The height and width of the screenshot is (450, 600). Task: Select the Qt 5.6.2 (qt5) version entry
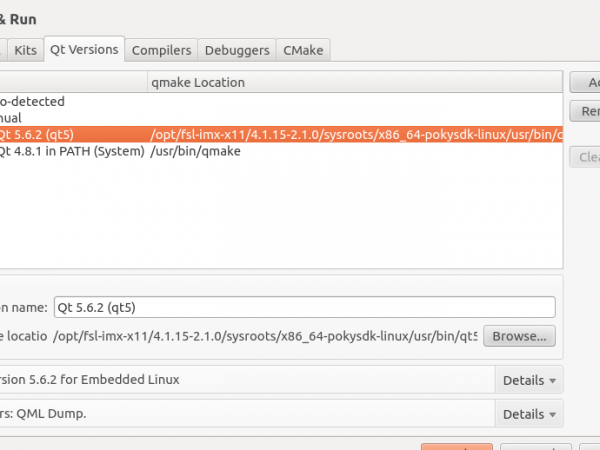40,134
